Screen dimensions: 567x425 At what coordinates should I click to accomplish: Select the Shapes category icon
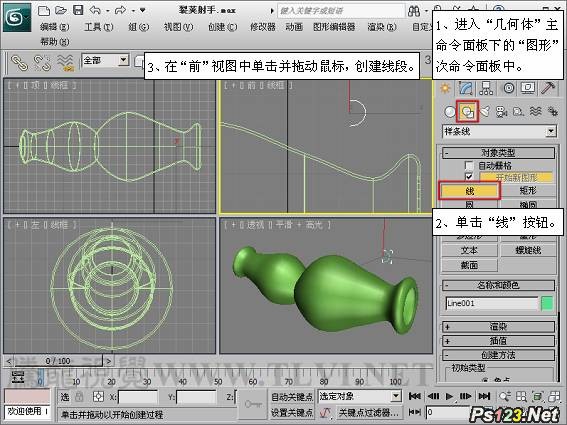pyautogui.click(x=468, y=112)
